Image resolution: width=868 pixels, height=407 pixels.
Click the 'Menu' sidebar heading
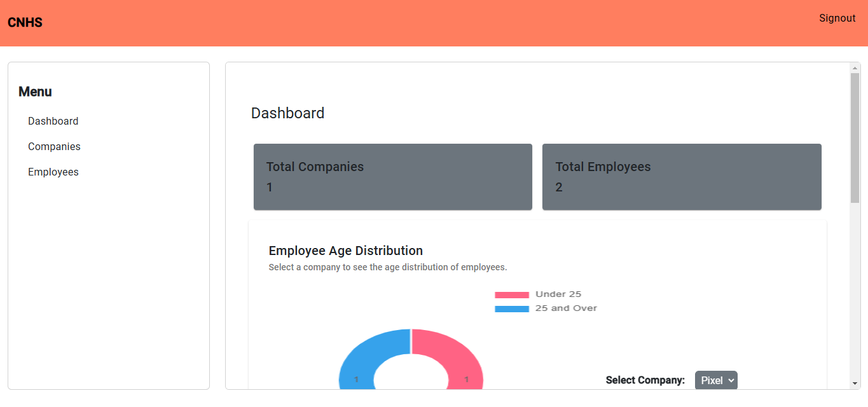35,92
